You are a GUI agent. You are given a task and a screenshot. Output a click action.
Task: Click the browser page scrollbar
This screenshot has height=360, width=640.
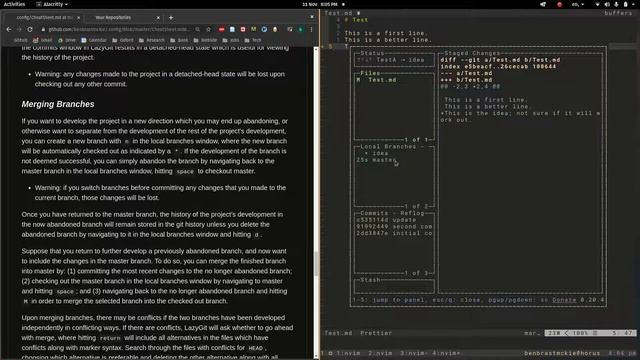[316, 263]
